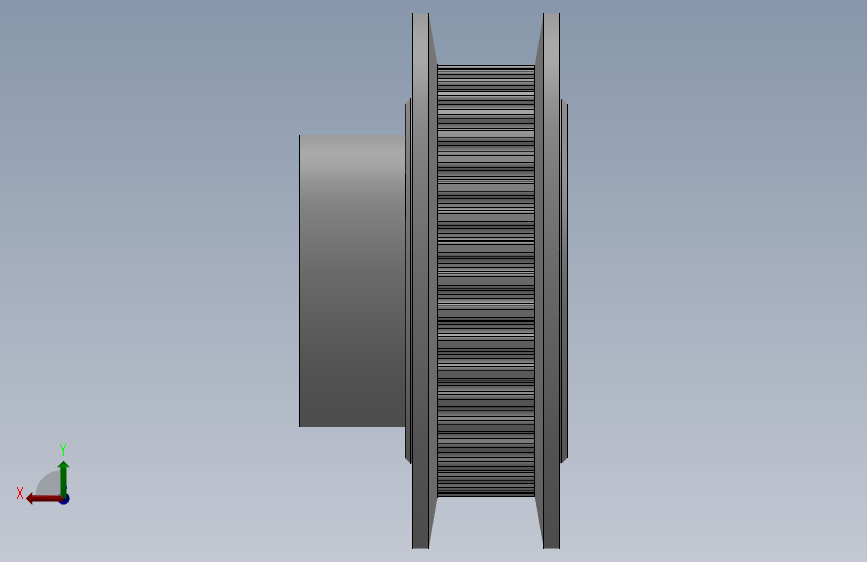Screen dimensions: 867x562
Task: Select the left pulley flange
Action: coord(421,281)
